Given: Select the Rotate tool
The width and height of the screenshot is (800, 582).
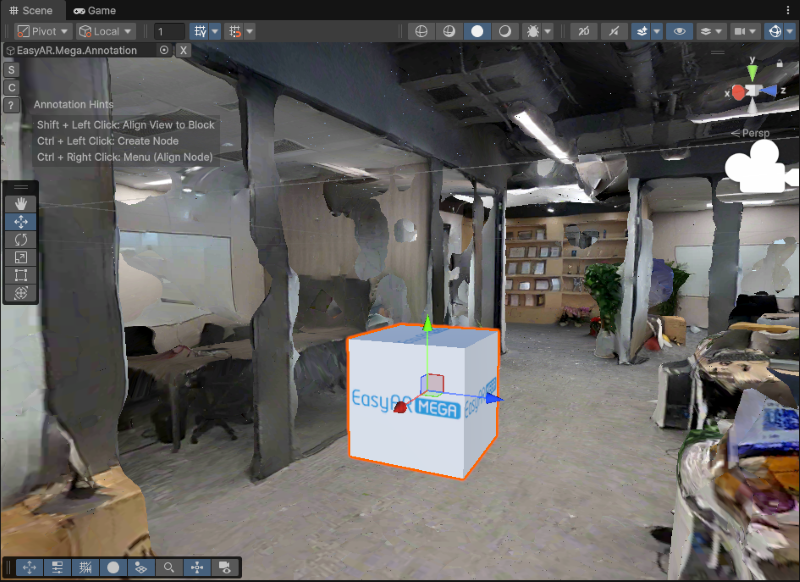Looking at the screenshot, I should (20, 240).
